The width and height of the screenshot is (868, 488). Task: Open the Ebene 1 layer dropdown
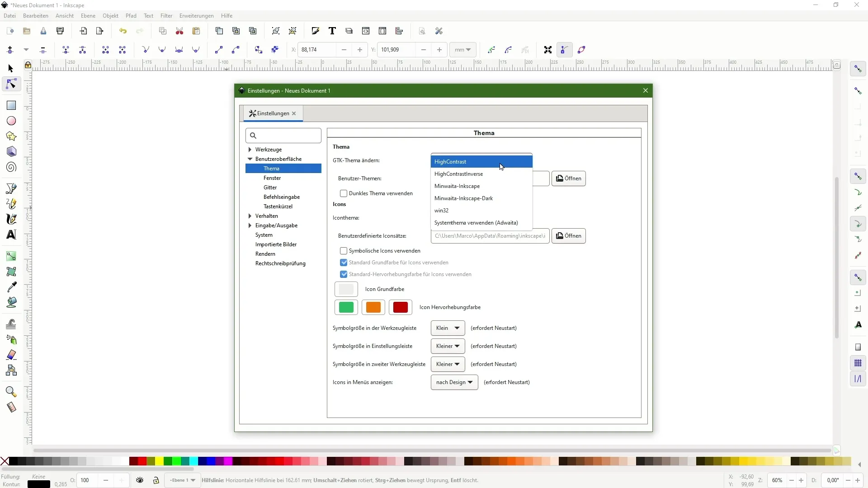(x=182, y=480)
